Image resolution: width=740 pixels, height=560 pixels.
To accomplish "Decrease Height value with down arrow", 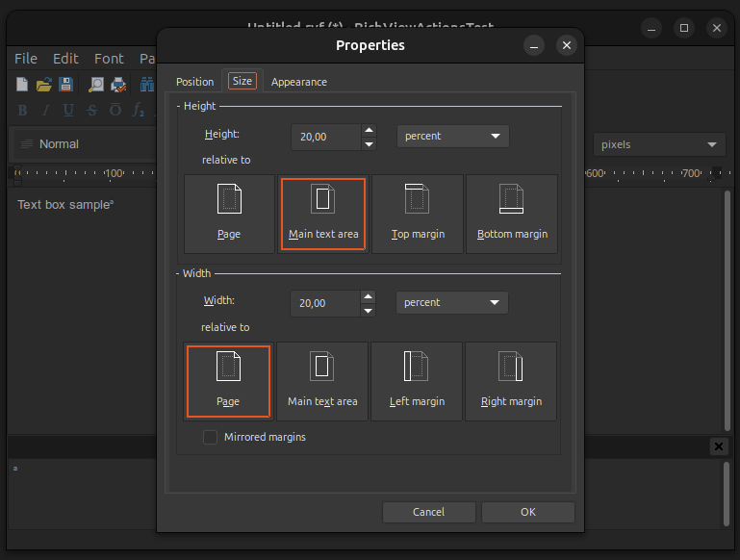I will click(370, 144).
